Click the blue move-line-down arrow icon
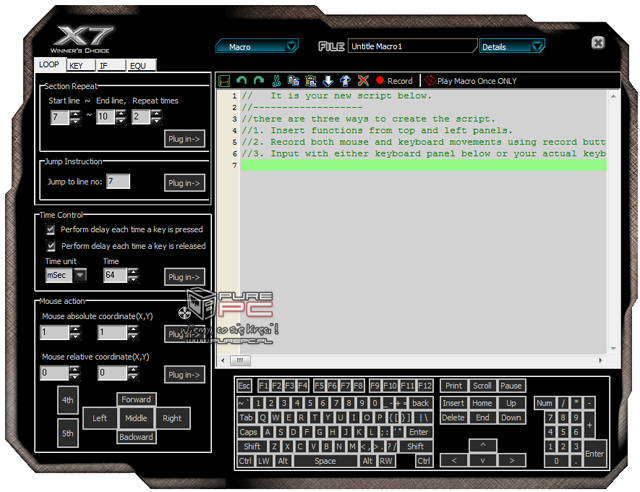The height and width of the screenshot is (492, 640). 328,81
